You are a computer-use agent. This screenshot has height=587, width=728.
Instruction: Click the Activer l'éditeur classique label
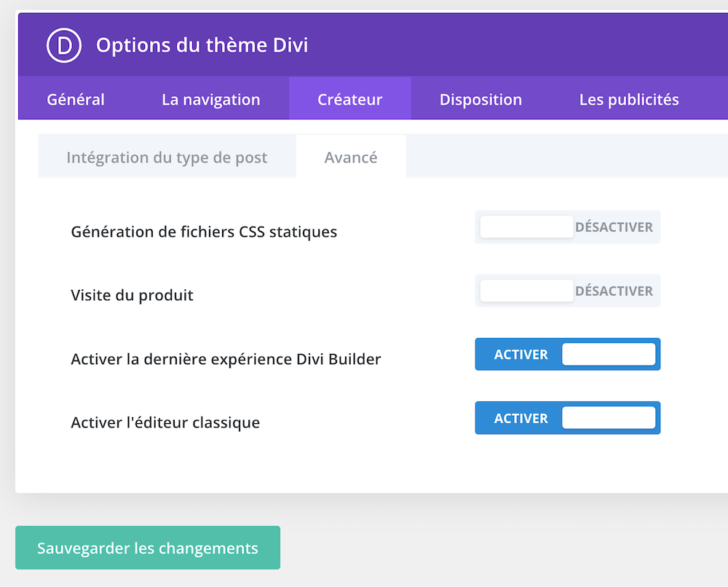pyautogui.click(x=165, y=422)
